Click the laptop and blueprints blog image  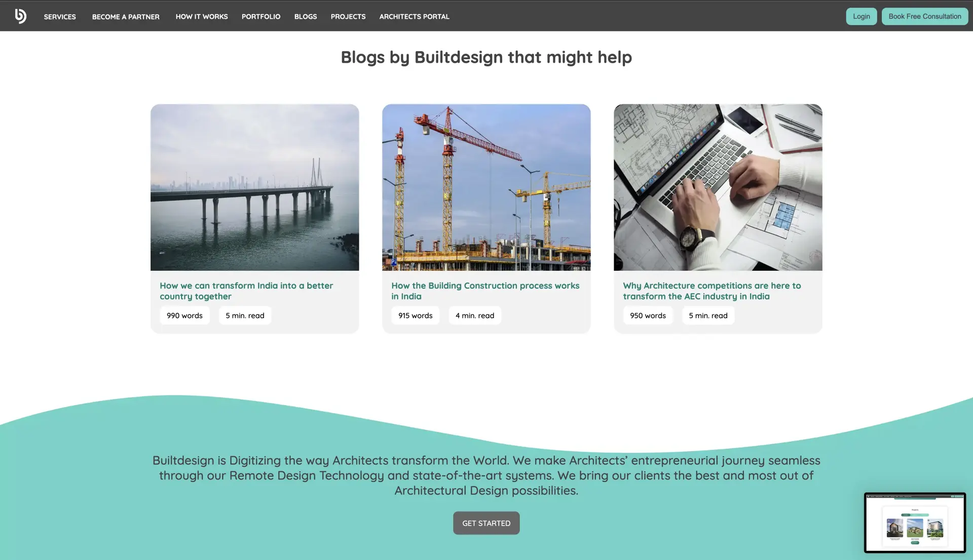718,187
